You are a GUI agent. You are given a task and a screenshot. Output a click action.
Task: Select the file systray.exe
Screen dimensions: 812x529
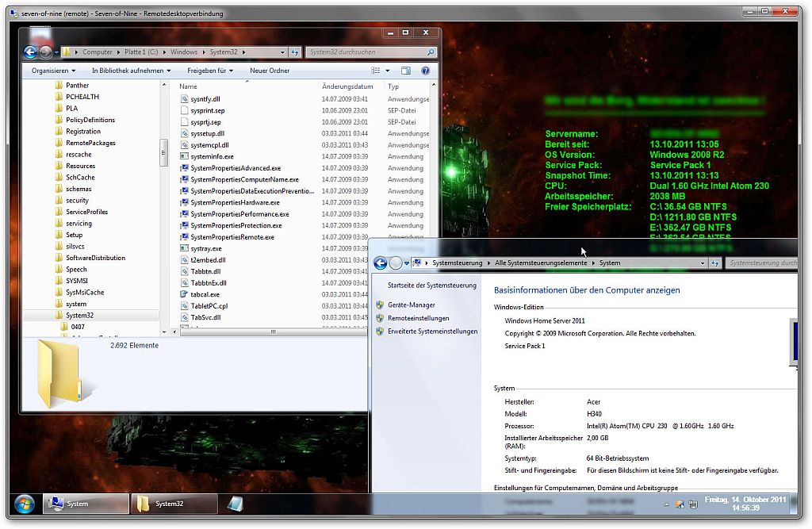206,249
